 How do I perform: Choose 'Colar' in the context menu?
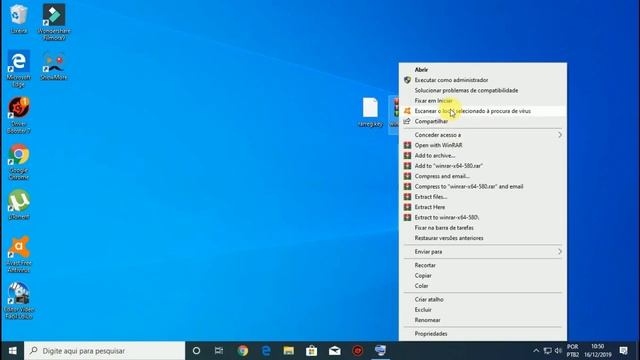click(x=483, y=286)
